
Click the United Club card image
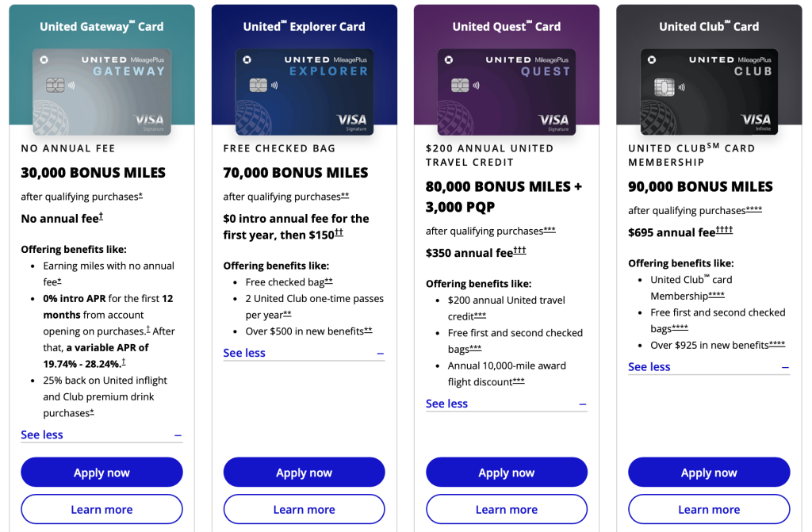(x=709, y=92)
